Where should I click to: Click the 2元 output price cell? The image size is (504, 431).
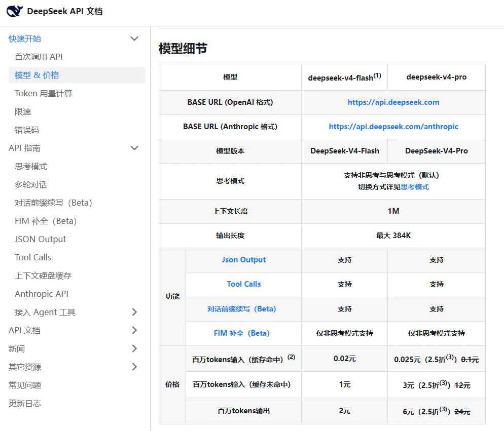tap(345, 411)
